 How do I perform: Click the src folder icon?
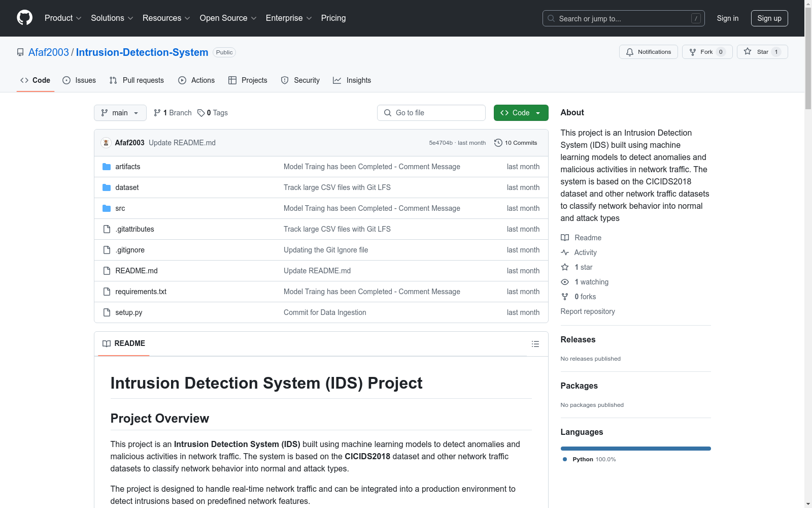click(107, 208)
